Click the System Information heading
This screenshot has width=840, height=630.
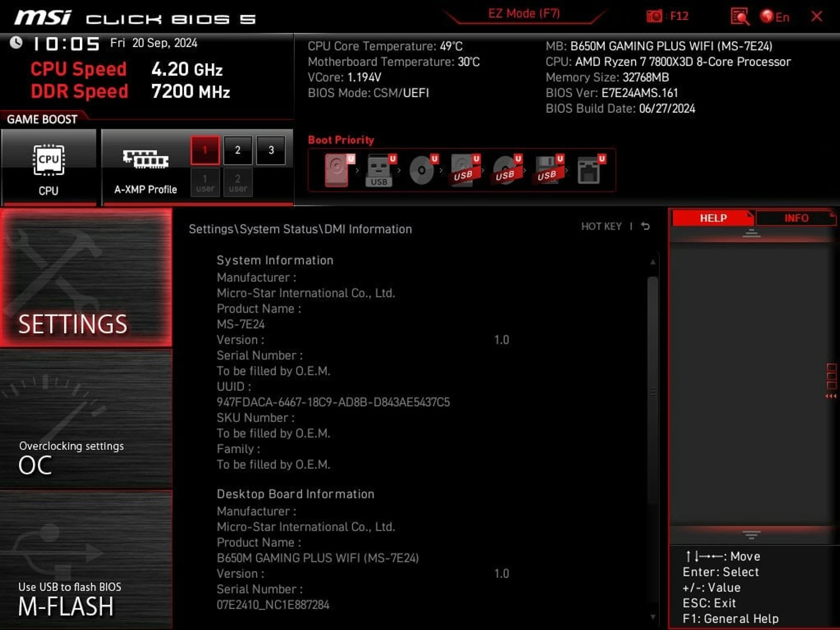[x=275, y=260]
